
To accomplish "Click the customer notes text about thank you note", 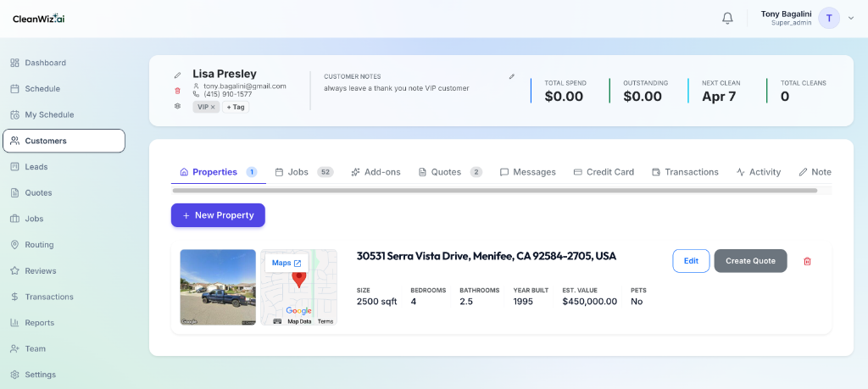I will pyautogui.click(x=397, y=88).
